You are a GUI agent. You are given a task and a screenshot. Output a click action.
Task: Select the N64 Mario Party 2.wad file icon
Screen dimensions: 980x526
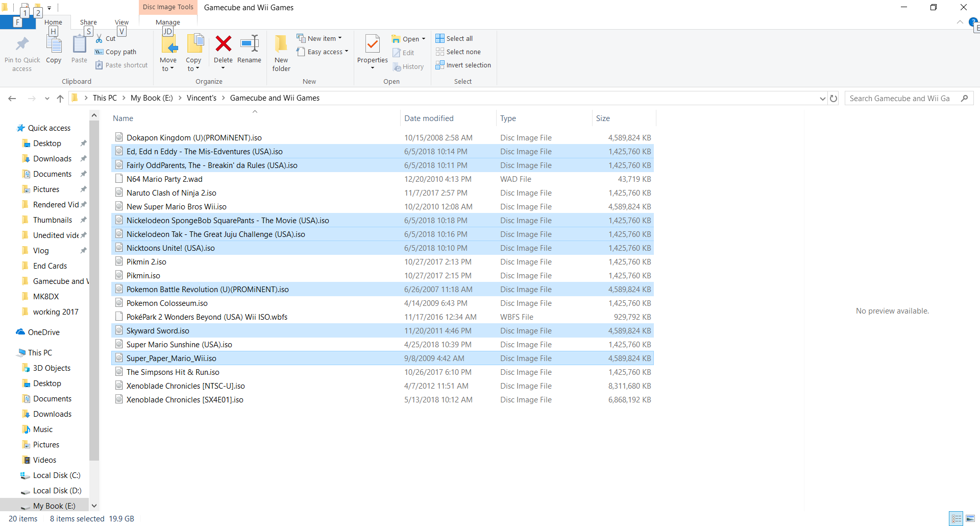(119, 179)
